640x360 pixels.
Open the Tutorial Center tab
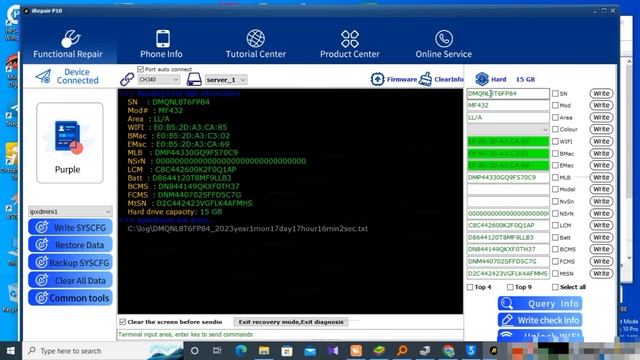click(256, 44)
